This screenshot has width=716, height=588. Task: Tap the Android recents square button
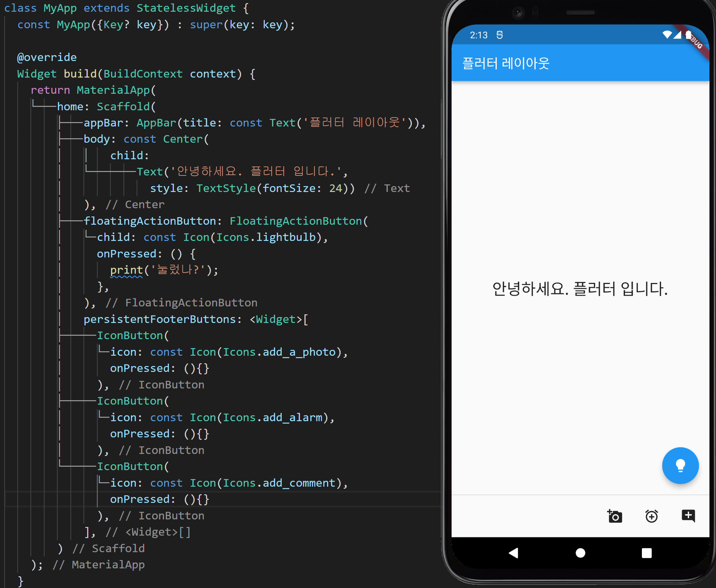[x=646, y=553]
